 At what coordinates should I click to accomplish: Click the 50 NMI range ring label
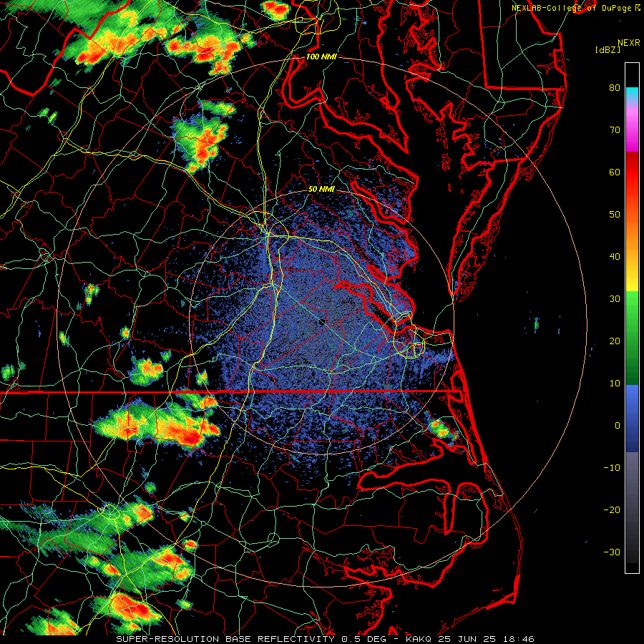point(321,190)
